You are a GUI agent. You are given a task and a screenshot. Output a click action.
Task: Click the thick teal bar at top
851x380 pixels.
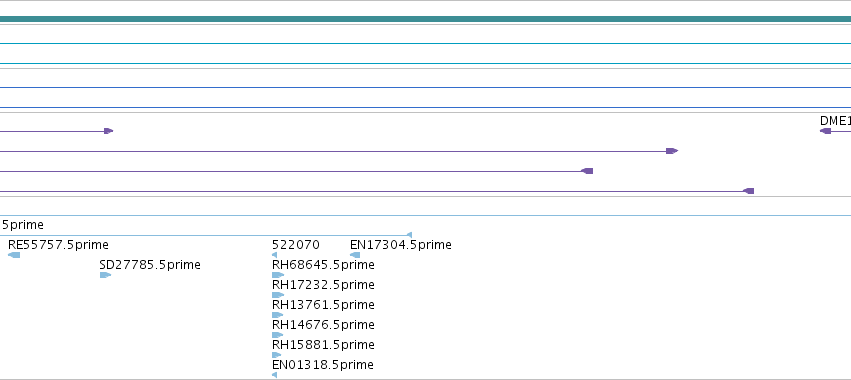[x=426, y=20]
